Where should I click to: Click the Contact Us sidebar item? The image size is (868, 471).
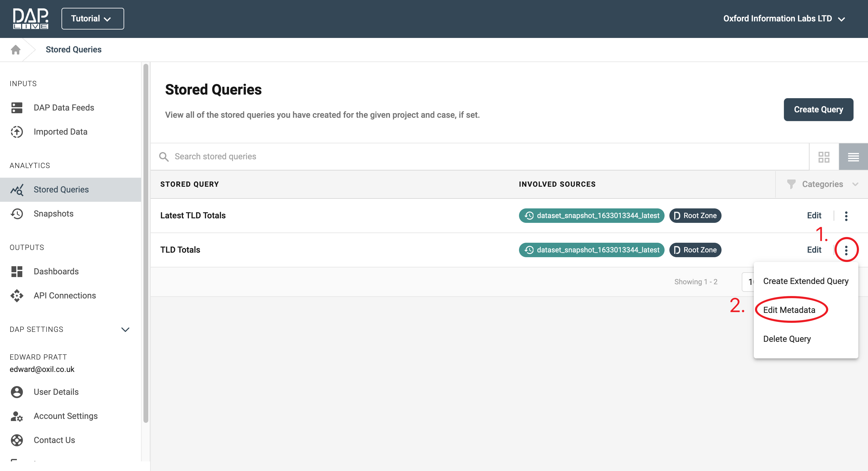tap(54, 440)
